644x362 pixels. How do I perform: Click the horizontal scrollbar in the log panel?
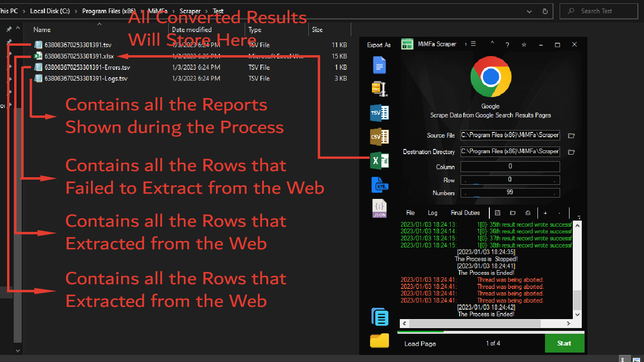click(474, 324)
